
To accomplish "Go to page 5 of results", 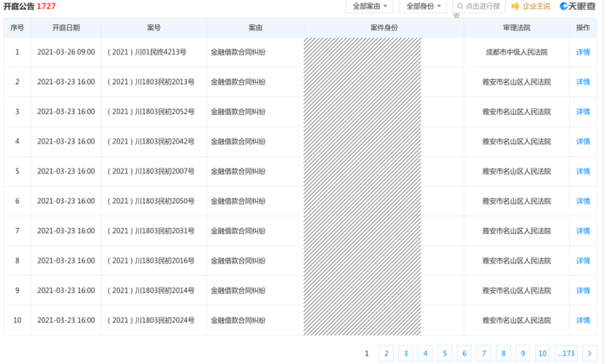I will tap(445, 353).
